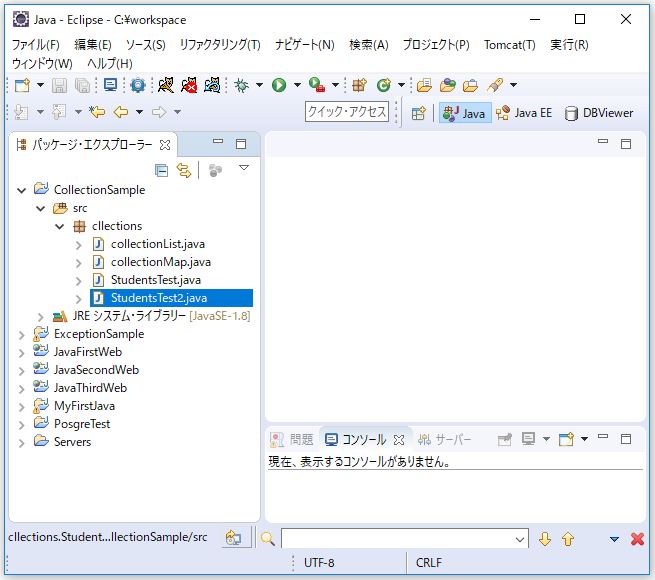Close the Package Explorer tab
The image size is (655, 580).
coord(165,145)
